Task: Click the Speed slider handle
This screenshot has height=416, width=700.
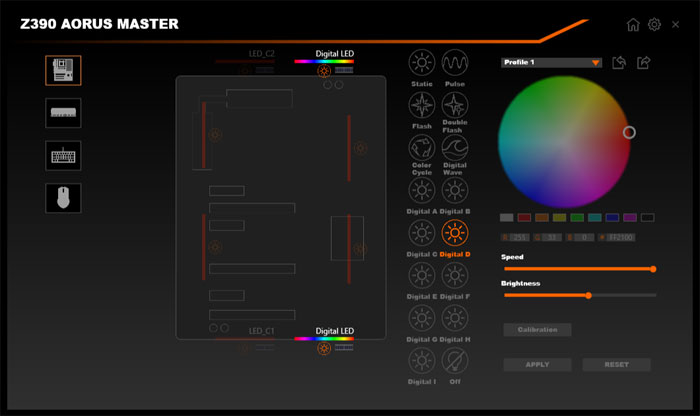Action: tap(653, 269)
